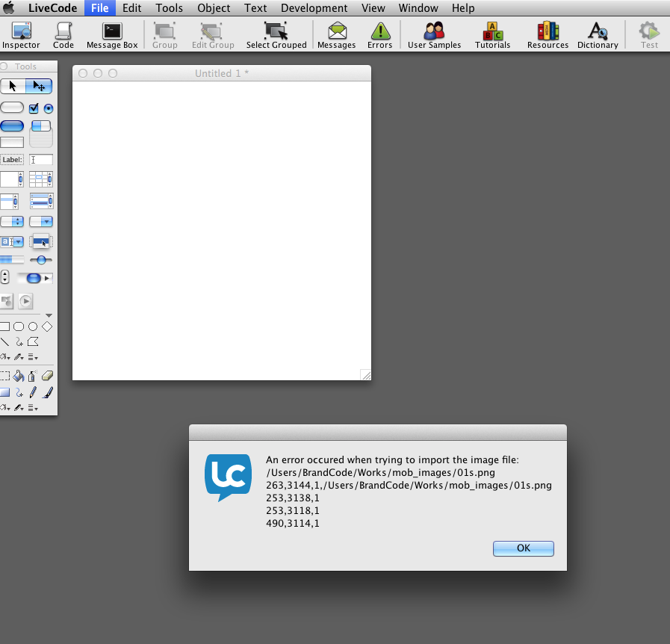Open the Tutorials icon
The image size is (670, 644).
point(492,35)
